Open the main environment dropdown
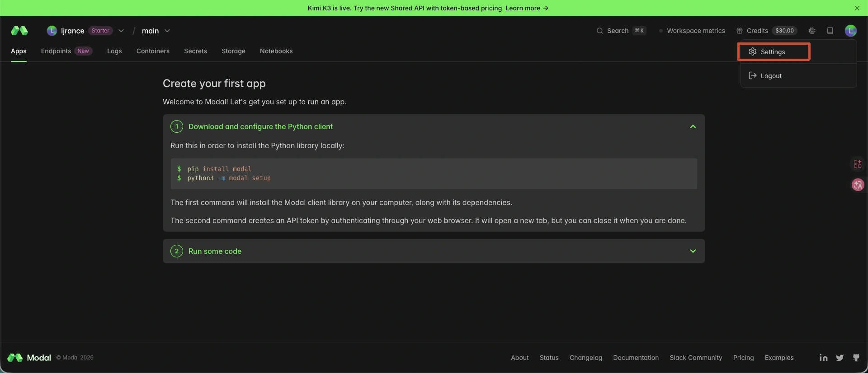The height and width of the screenshot is (373, 868). (156, 31)
